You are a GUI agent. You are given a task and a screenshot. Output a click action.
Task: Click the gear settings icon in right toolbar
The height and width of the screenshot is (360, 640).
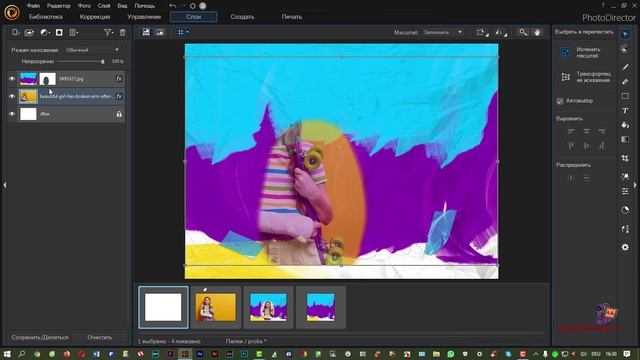[625, 247]
